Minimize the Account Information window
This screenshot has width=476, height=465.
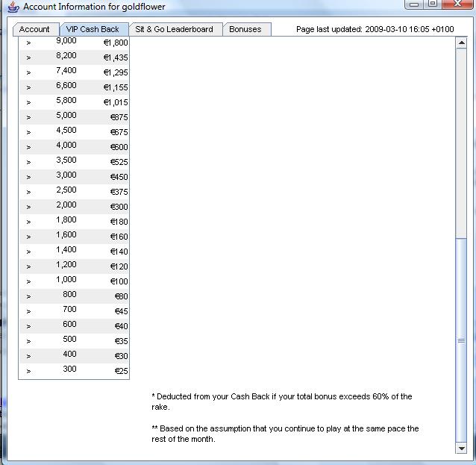point(414,4)
